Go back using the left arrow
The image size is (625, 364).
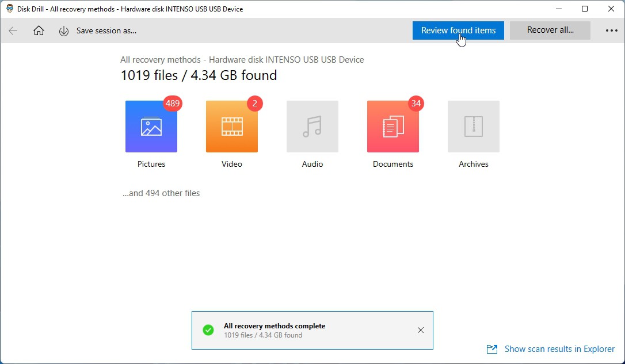pyautogui.click(x=13, y=31)
